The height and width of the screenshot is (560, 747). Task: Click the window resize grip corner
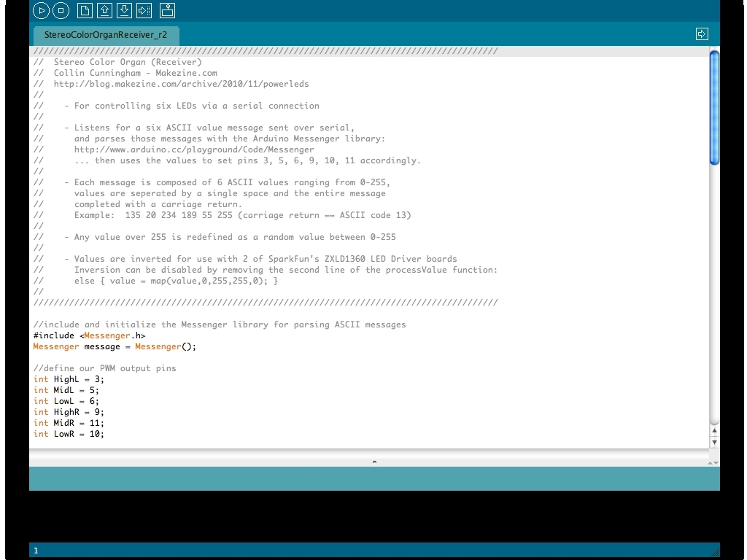[x=715, y=552]
